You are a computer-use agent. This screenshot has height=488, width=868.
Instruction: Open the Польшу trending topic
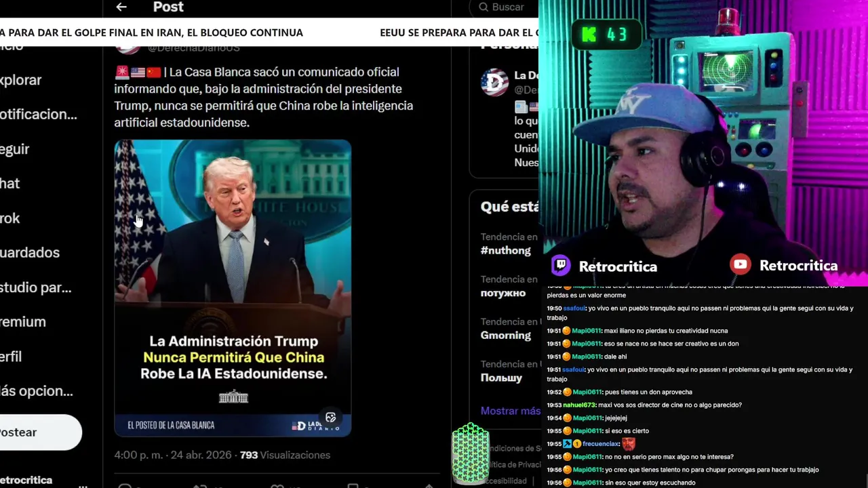click(x=501, y=378)
